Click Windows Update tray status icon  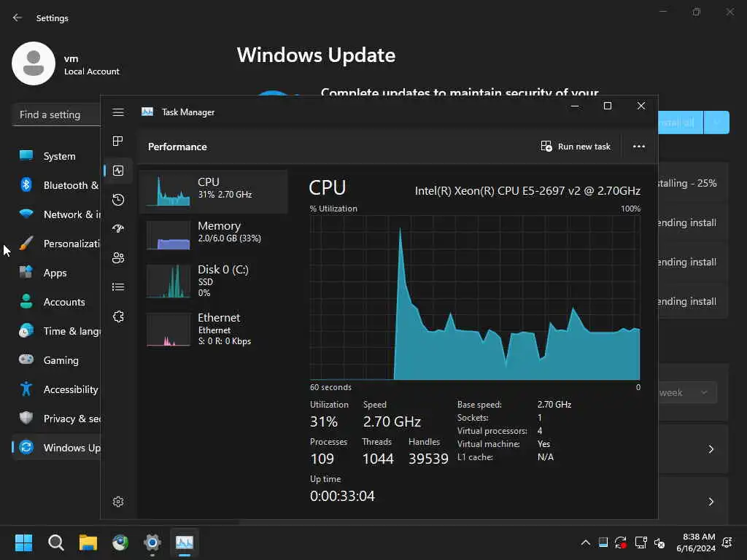click(x=621, y=542)
